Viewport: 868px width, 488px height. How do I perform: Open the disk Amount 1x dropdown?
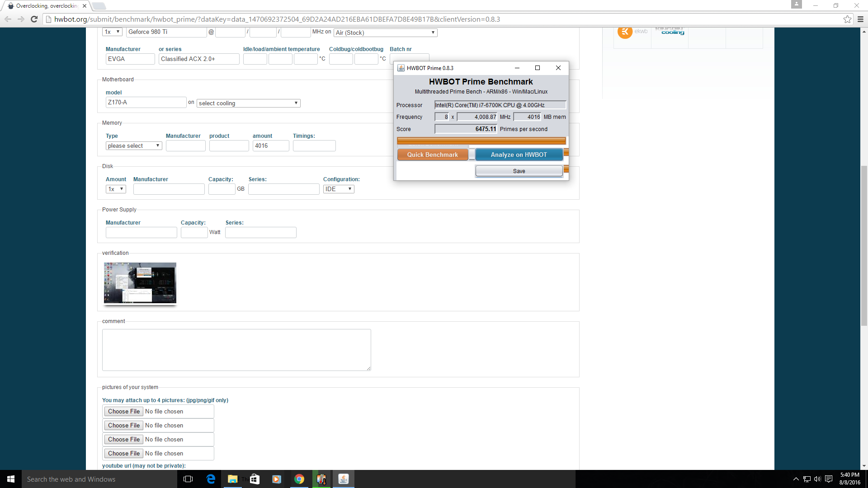(116, 189)
